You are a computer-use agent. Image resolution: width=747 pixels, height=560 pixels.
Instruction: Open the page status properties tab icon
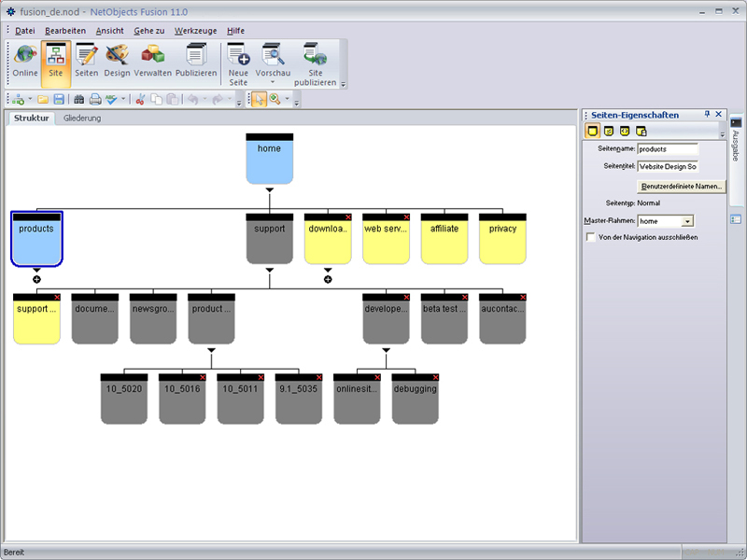coord(609,131)
